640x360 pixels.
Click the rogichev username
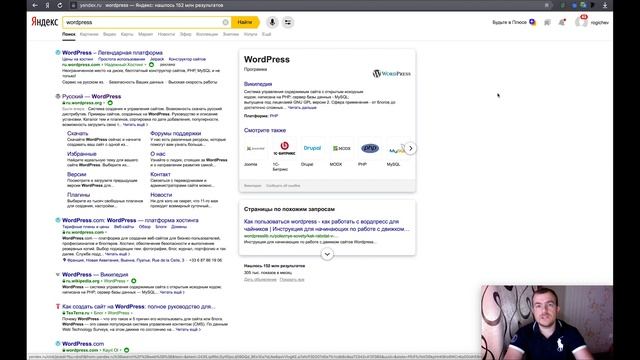tap(600, 22)
